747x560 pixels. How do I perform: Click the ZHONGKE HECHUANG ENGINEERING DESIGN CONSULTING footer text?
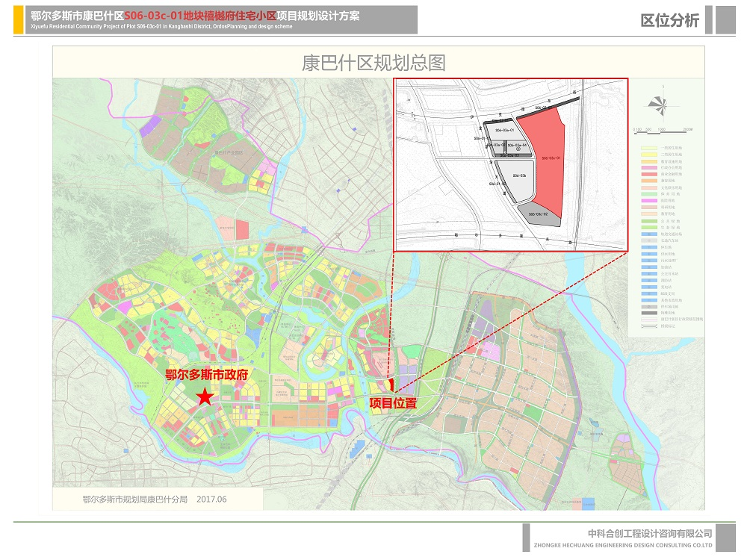623,545
